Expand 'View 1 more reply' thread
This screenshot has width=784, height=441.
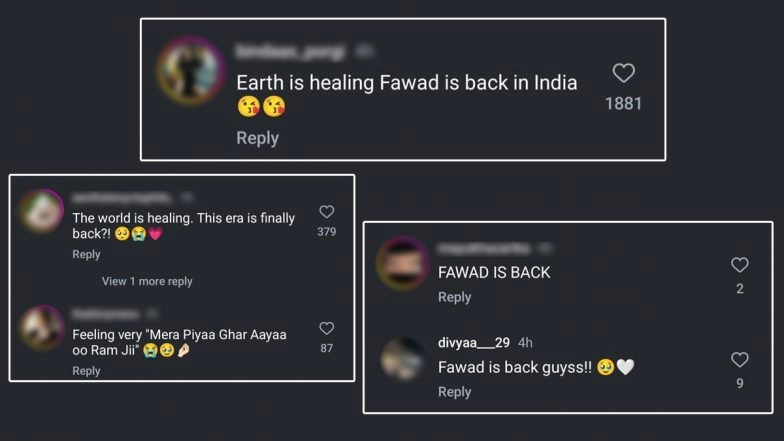coord(147,281)
